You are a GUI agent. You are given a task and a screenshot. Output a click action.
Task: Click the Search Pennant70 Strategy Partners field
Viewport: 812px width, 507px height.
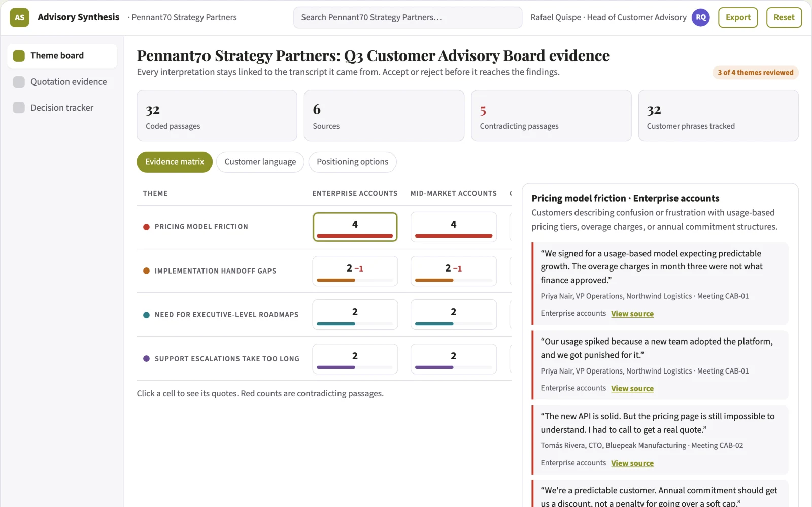(408, 17)
